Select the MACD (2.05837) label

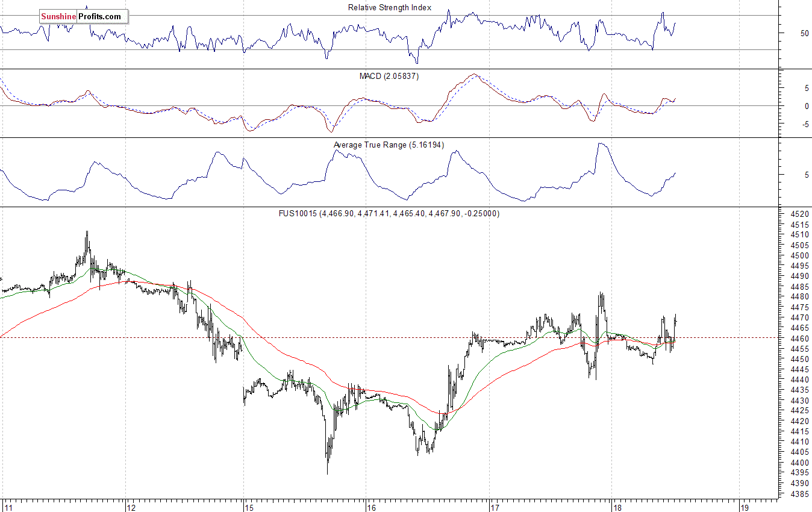pos(389,76)
